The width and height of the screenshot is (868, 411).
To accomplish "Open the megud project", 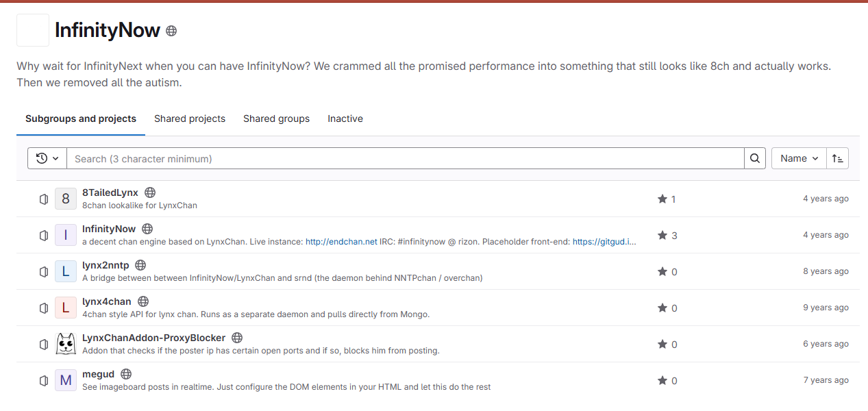I will click(x=98, y=374).
